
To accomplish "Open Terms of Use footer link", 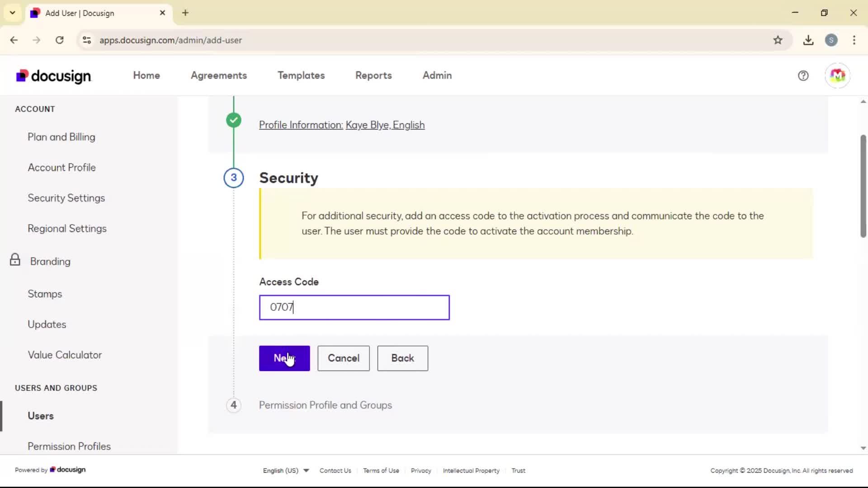I will pyautogui.click(x=381, y=470).
